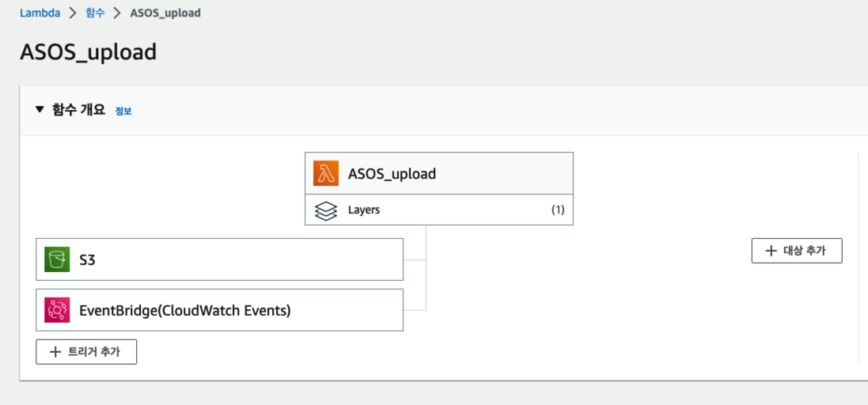
Task: Click the ASOS_upload breadcrumb text
Action: [165, 13]
